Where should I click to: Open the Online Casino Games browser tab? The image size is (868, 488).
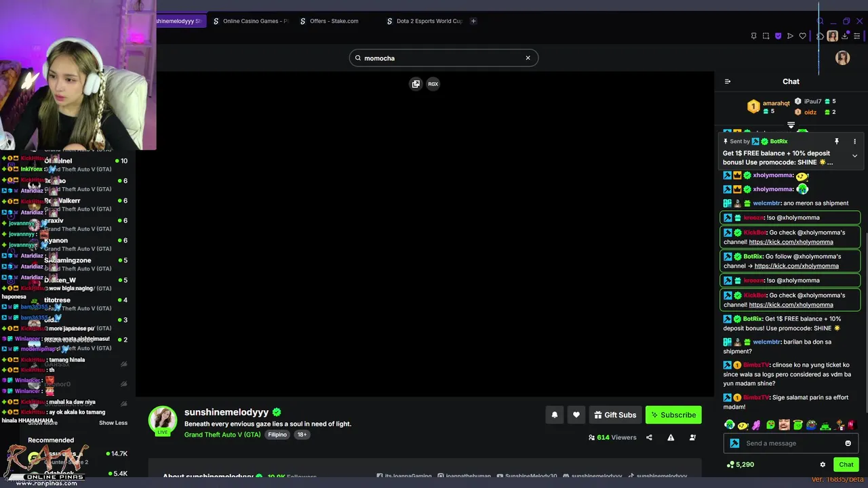[x=250, y=21]
